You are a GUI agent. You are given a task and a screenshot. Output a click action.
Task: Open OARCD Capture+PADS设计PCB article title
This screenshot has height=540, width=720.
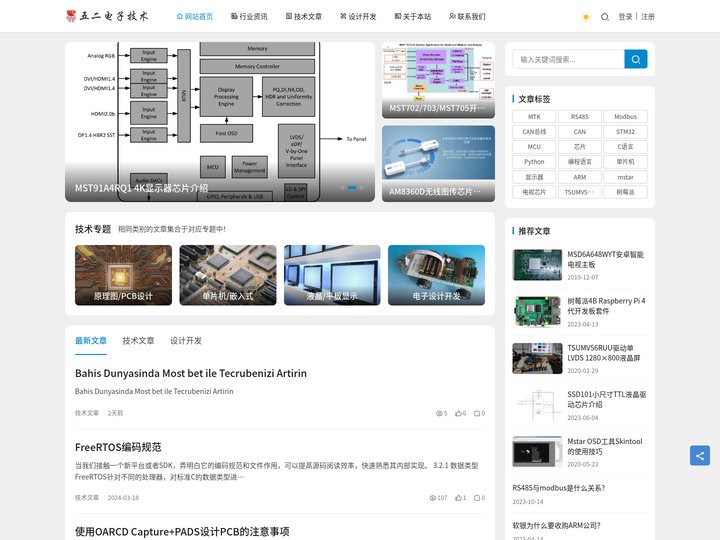pyautogui.click(x=182, y=532)
